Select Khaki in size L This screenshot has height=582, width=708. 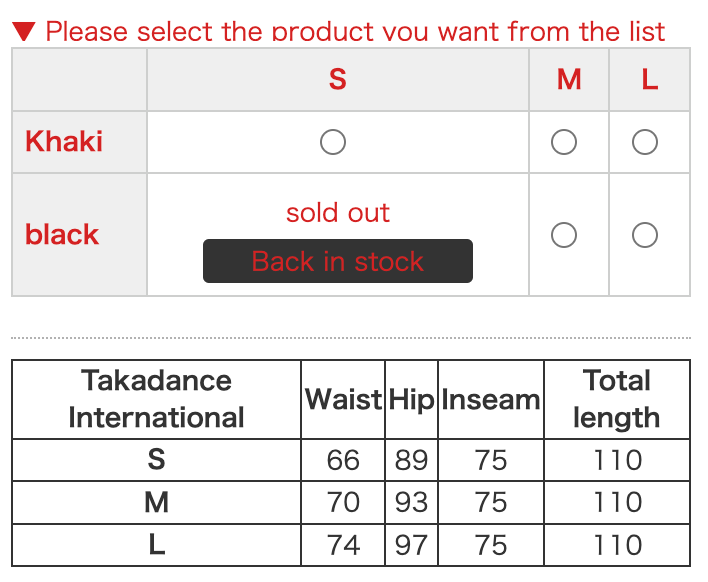tap(645, 143)
